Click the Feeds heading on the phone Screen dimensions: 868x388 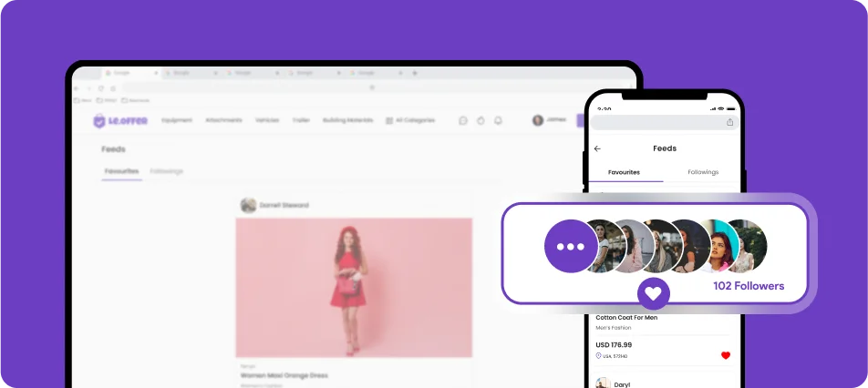[665, 148]
